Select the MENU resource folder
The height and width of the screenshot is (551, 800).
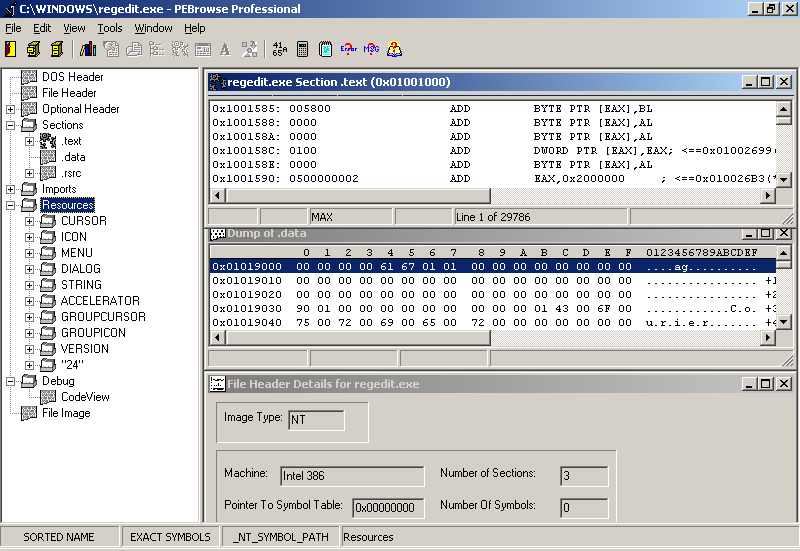click(x=77, y=253)
